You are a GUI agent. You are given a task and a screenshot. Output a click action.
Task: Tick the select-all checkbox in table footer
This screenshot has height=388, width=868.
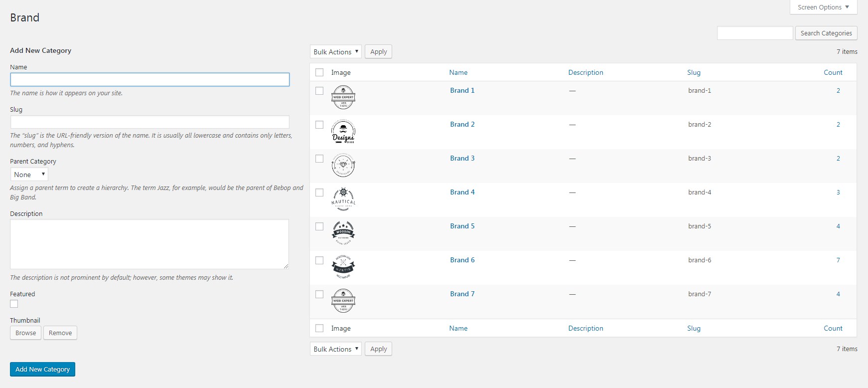click(319, 328)
